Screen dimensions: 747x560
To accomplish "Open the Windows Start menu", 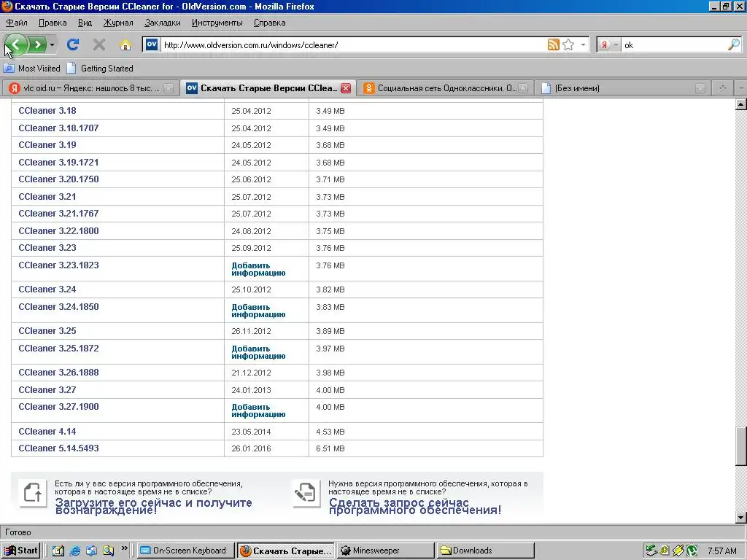I will pyautogui.click(x=20, y=551).
